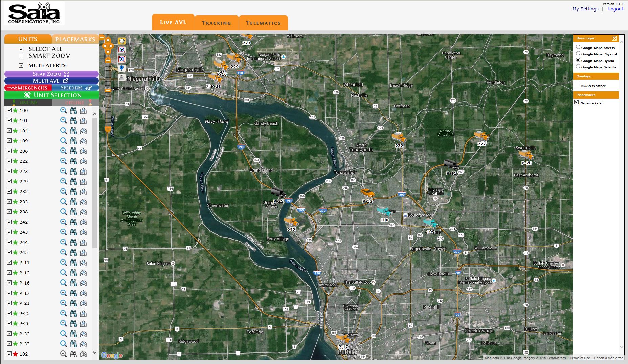Click the placemark pin tool on map
This screenshot has height=364, width=628.
coord(122,68)
